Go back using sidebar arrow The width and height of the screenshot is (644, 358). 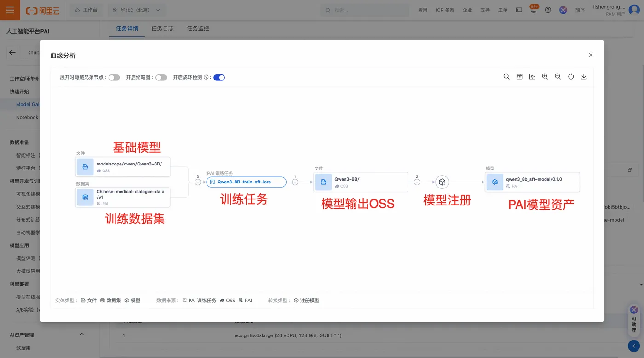point(12,52)
